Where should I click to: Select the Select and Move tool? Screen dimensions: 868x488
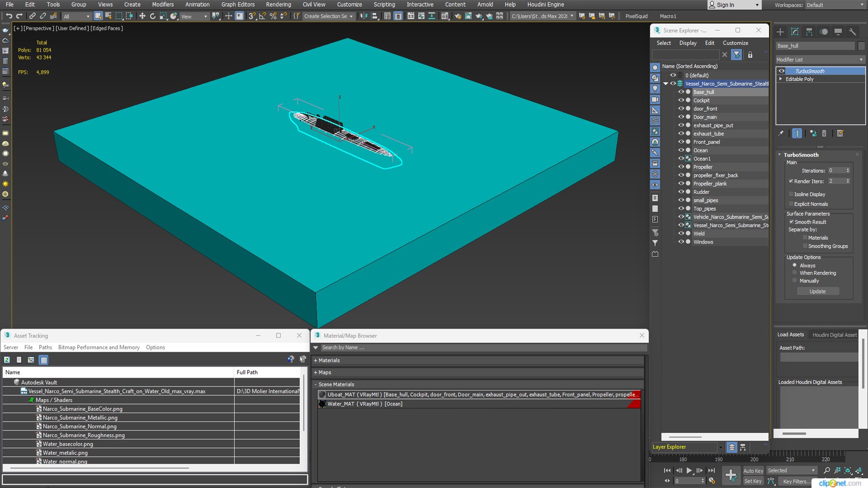pyautogui.click(x=142, y=16)
